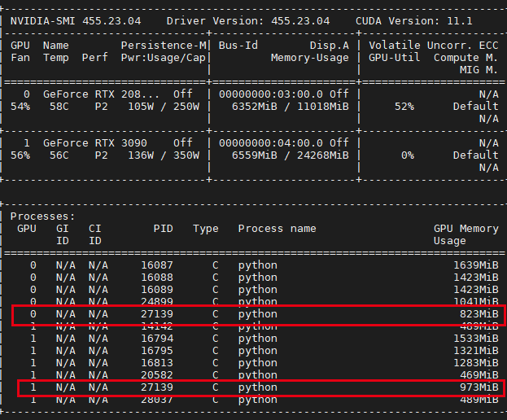Select PID 27139 in the 973MiB row
Screen dimensions: 507x420
[x=157, y=387]
